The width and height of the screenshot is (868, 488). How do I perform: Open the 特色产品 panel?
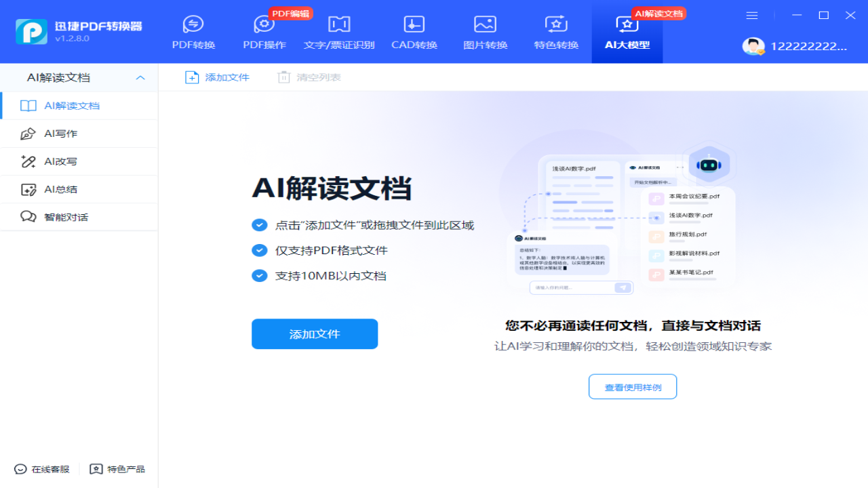click(x=117, y=468)
